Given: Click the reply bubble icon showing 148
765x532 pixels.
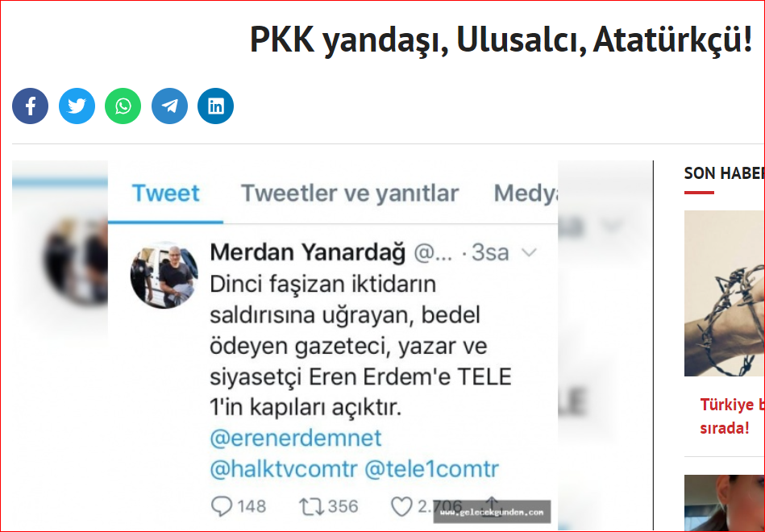Looking at the screenshot, I should pyautogui.click(x=222, y=507).
